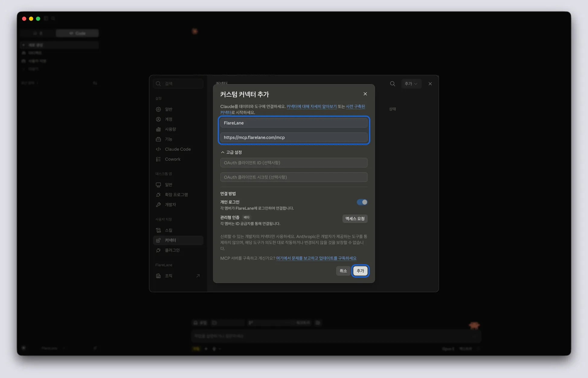Switch to the Code tab in the main window
This screenshot has width=588, height=378.
coord(77,33)
